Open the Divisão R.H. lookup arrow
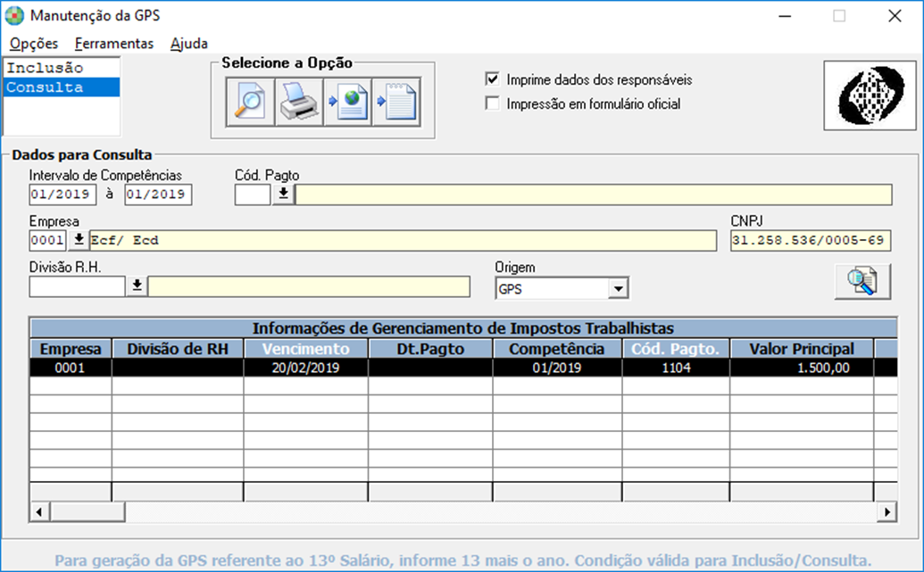Viewport: 924px width, 572px height. 137,286
